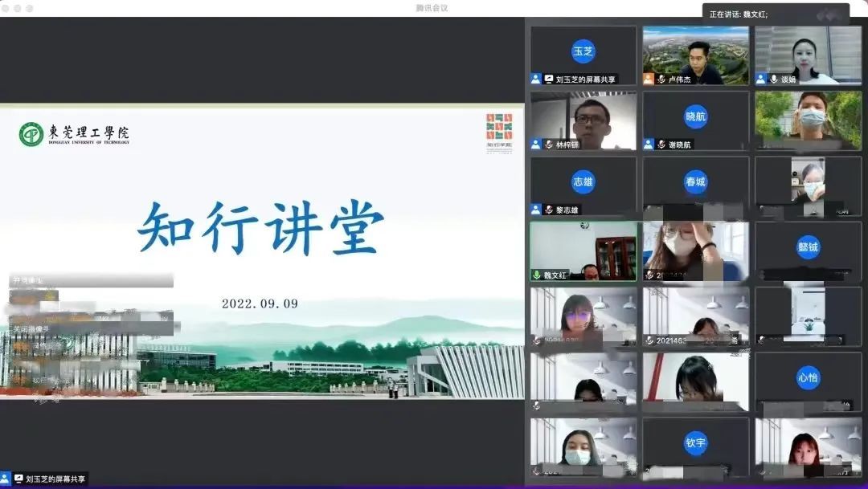Click the name label 魏文红
Viewport: 868px width, 489px height.
[555, 275]
